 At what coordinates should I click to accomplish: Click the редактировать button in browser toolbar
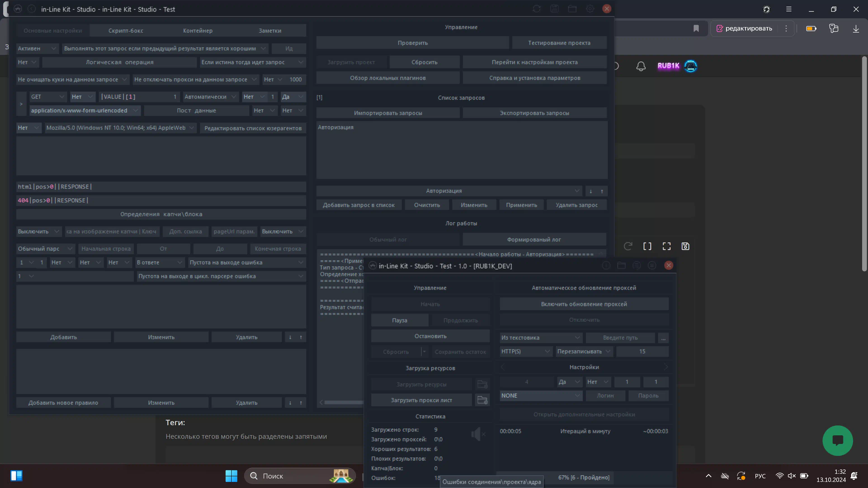coord(744,29)
